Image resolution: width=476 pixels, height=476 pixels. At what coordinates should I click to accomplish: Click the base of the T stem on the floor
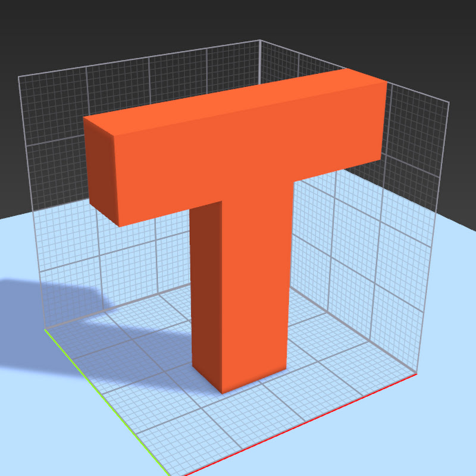[238, 387]
